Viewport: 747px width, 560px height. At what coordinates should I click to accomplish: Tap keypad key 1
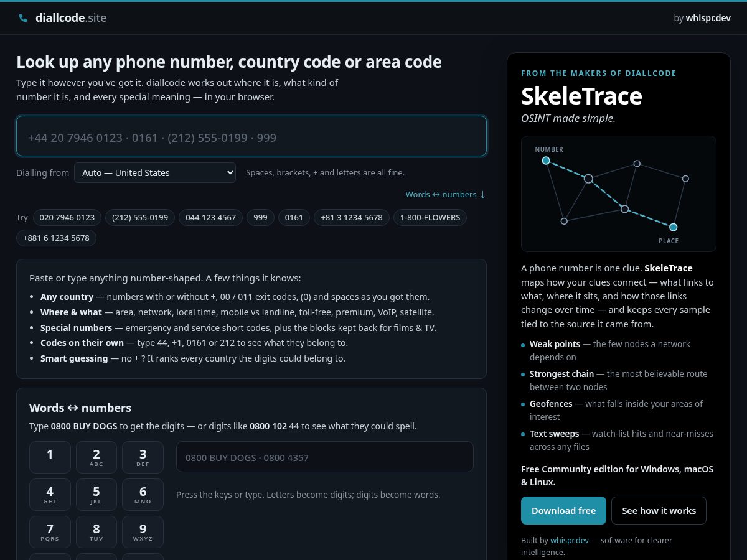point(50,457)
